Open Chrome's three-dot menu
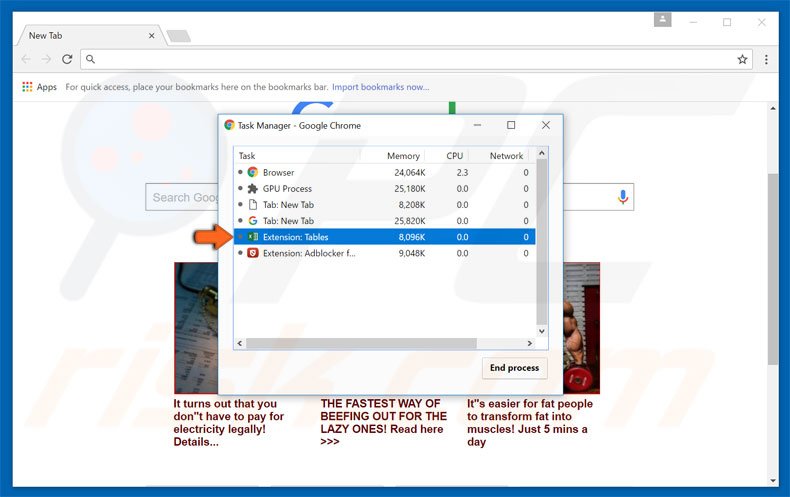The image size is (790, 497). (x=766, y=59)
